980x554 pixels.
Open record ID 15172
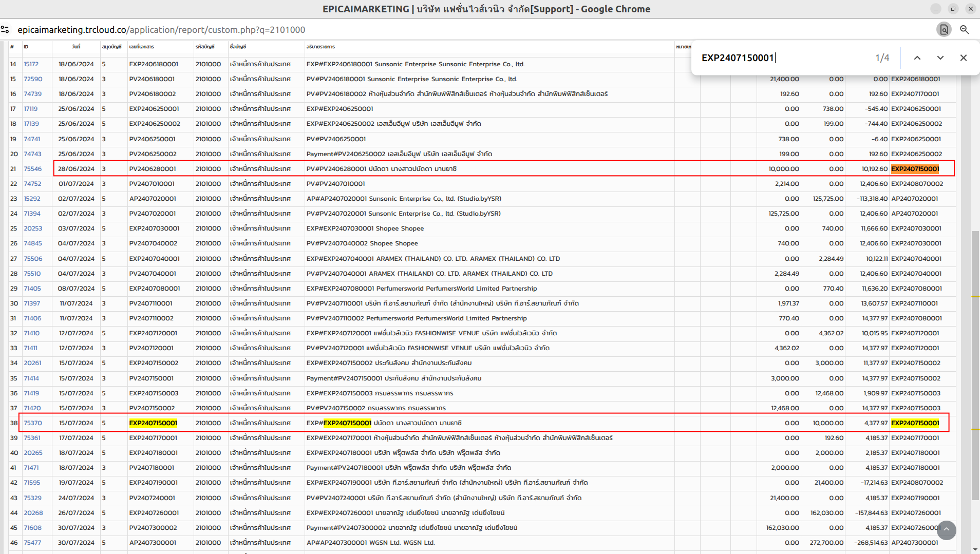coord(31,64)
